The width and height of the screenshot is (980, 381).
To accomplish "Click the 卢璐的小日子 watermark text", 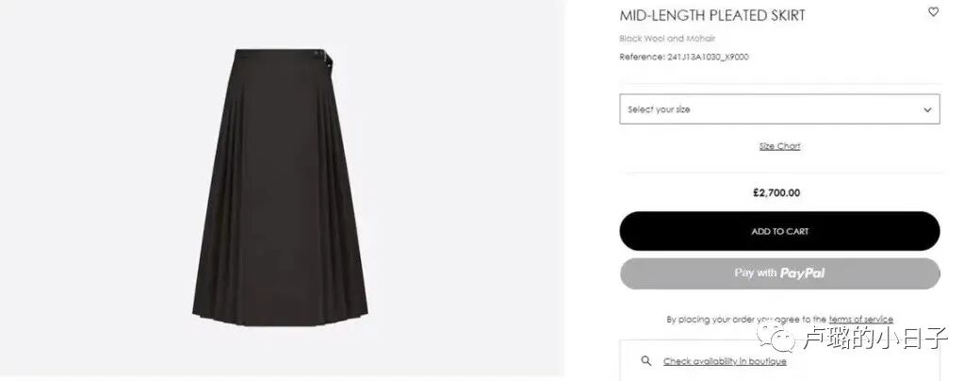I will point(876,339).
